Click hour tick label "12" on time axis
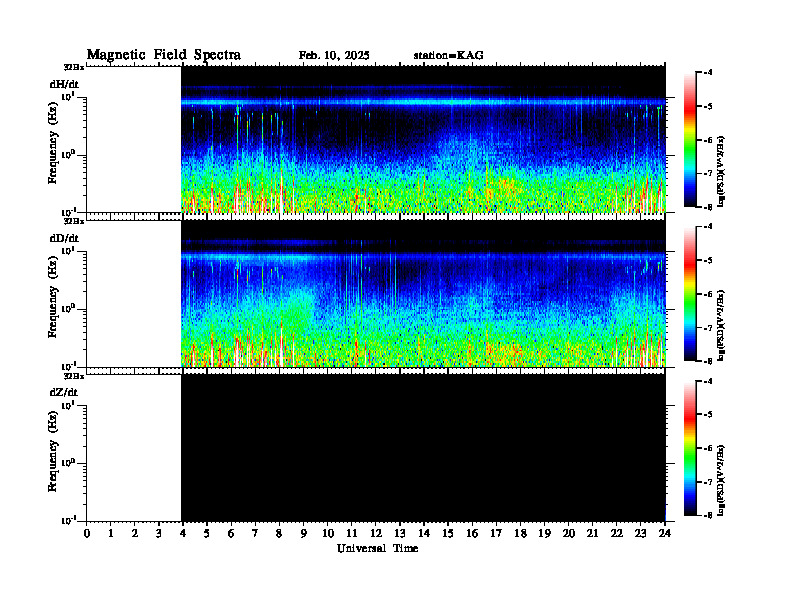The width and height of the screenshot is (792, 612). 376,533
